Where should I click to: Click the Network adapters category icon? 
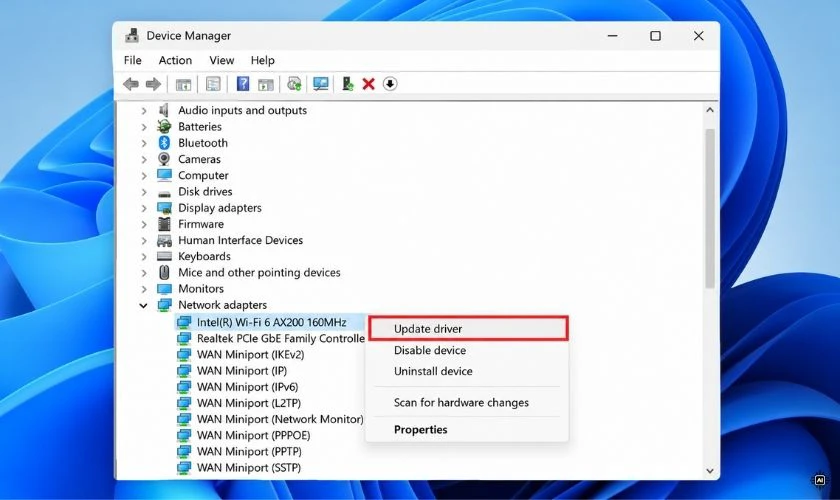coord(164,305)
